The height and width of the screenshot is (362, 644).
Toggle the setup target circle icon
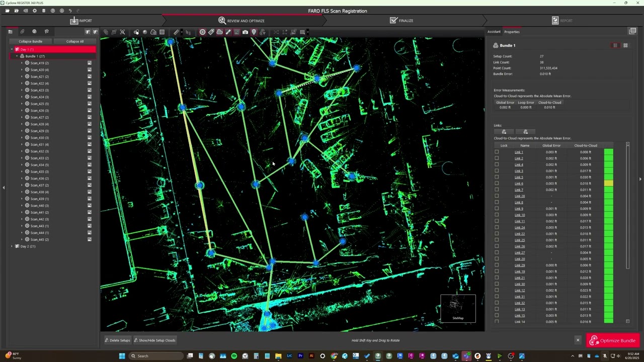pyautogui.click(x=202, y=32)
